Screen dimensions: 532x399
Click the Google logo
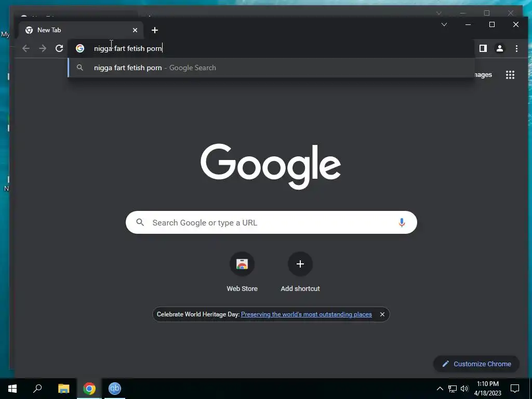coord(271,166)
